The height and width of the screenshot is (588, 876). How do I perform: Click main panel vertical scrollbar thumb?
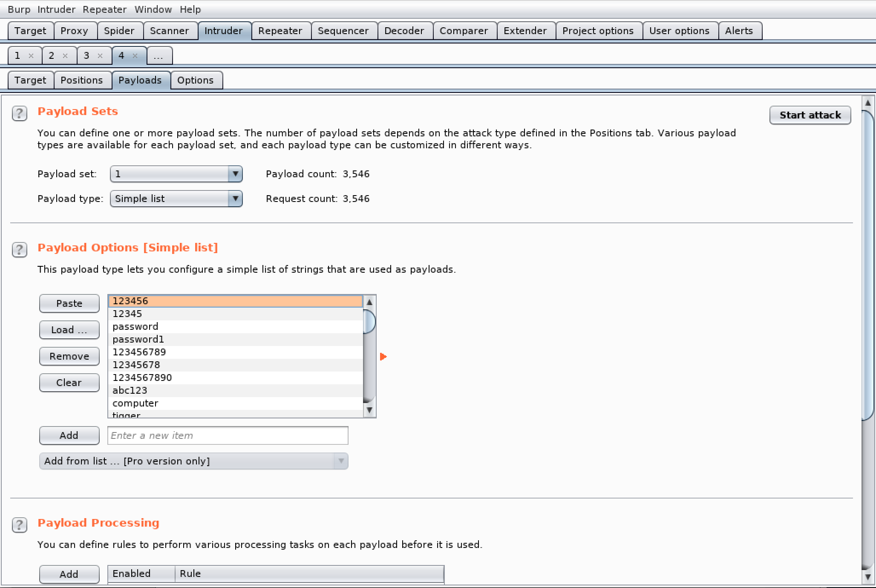pos(868,265)
